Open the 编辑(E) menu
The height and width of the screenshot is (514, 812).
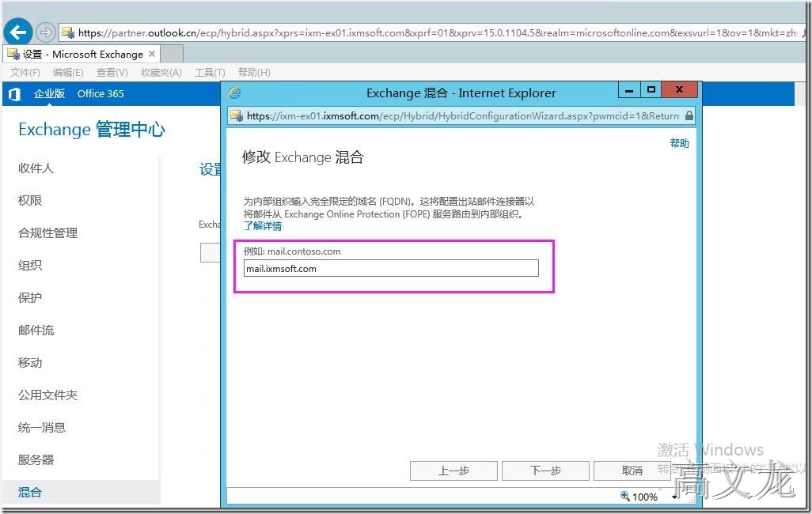[68, 73]
